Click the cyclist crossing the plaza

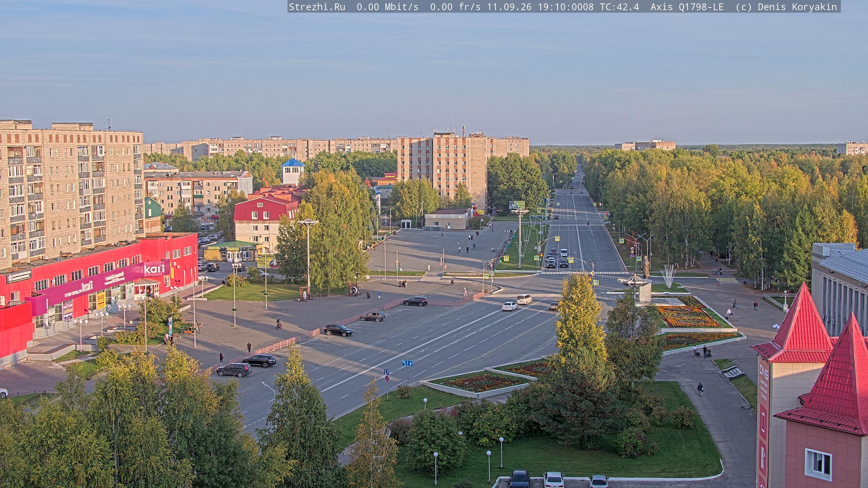click(279, 324)
